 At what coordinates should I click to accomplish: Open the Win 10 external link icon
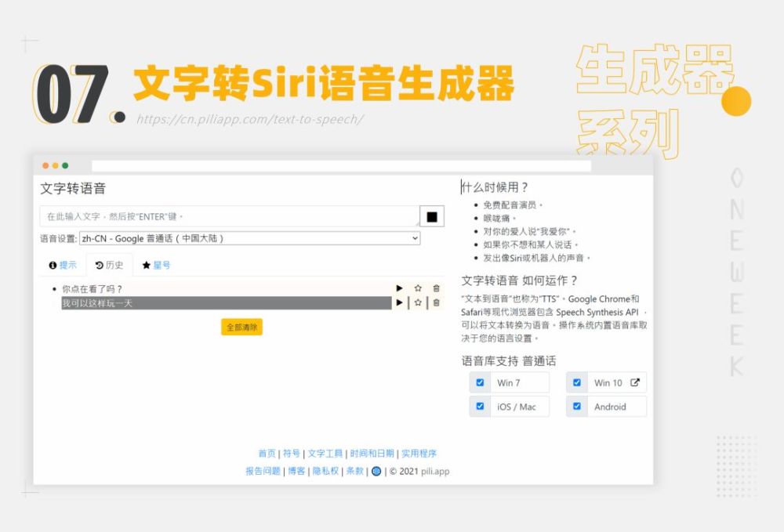pyautogui.click(x=635, y=382)
